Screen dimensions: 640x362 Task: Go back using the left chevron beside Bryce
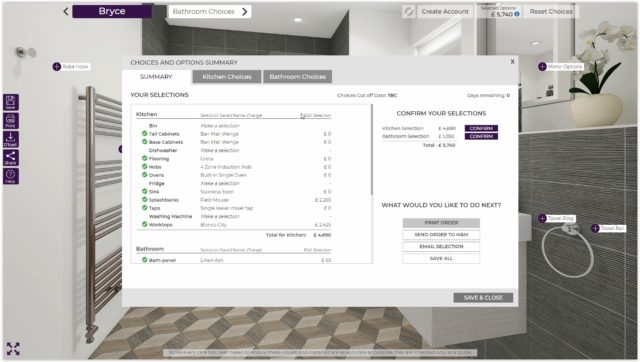tap(66, 11)
